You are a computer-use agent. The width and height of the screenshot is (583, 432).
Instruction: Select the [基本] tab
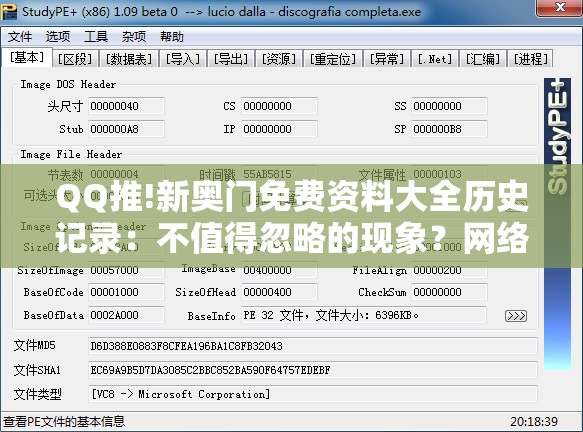tap(27, 57)
